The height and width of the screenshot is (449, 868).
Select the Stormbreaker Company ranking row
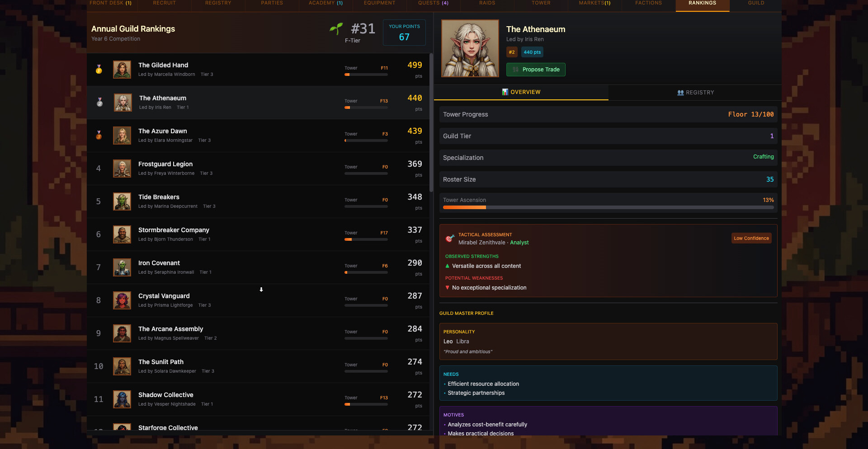coord(258,234)
